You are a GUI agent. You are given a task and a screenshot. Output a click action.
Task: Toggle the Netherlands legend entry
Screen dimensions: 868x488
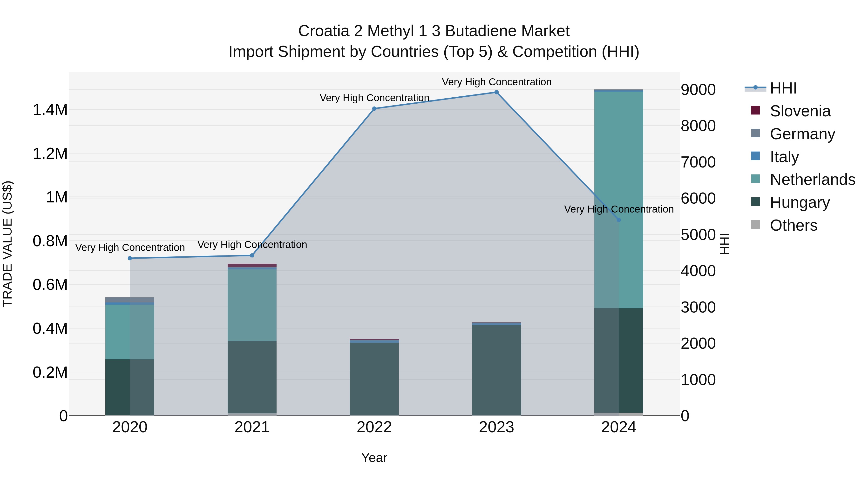click(803, 180)
